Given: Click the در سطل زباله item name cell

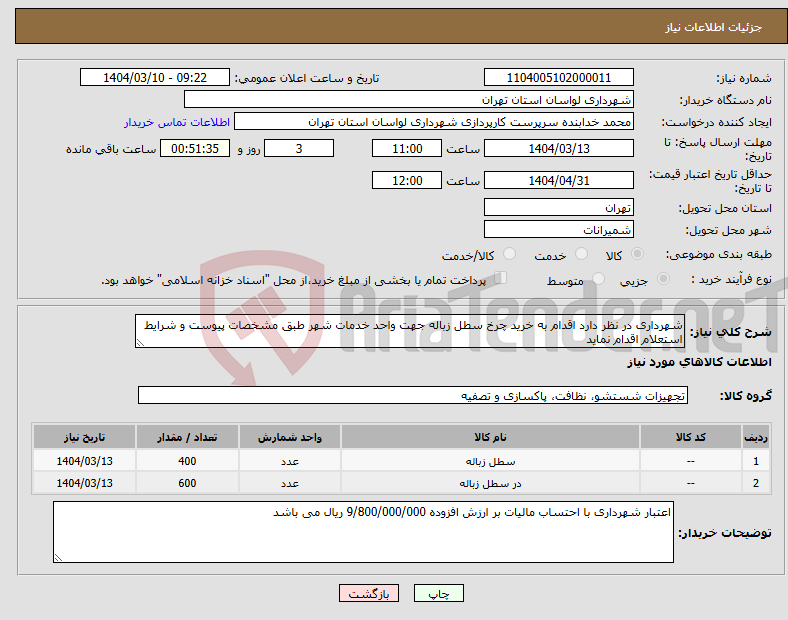Looking at the screenshot, I should click(490, 483).
